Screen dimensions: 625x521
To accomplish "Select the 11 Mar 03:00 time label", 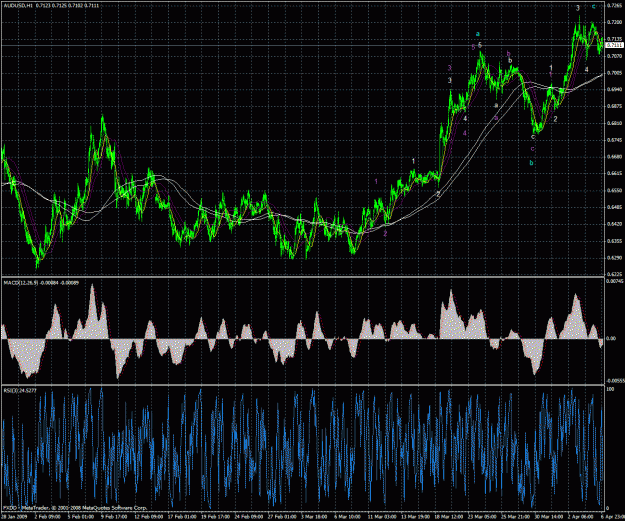I will point(381,517).
